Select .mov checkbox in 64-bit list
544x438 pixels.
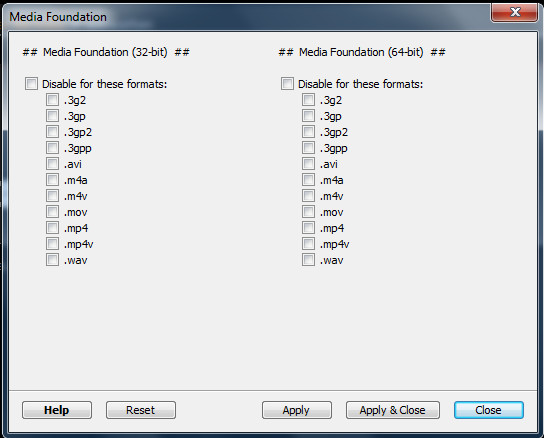point(308,211)
